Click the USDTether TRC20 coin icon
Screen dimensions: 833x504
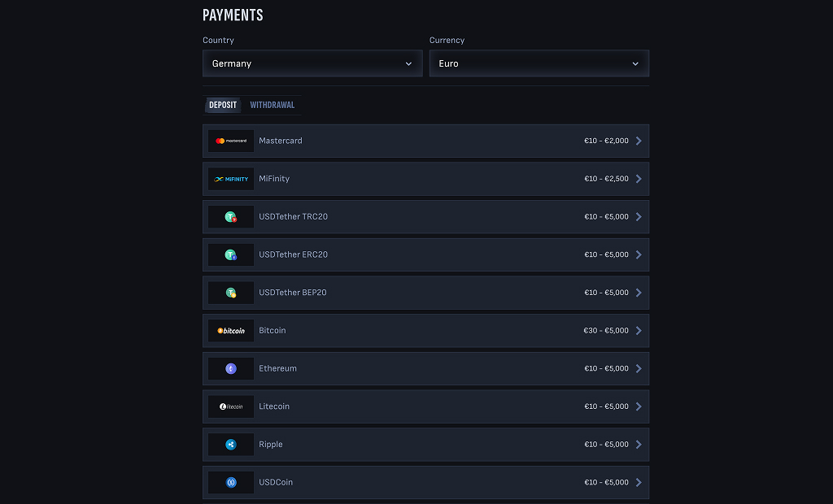(x=230, y=216)
